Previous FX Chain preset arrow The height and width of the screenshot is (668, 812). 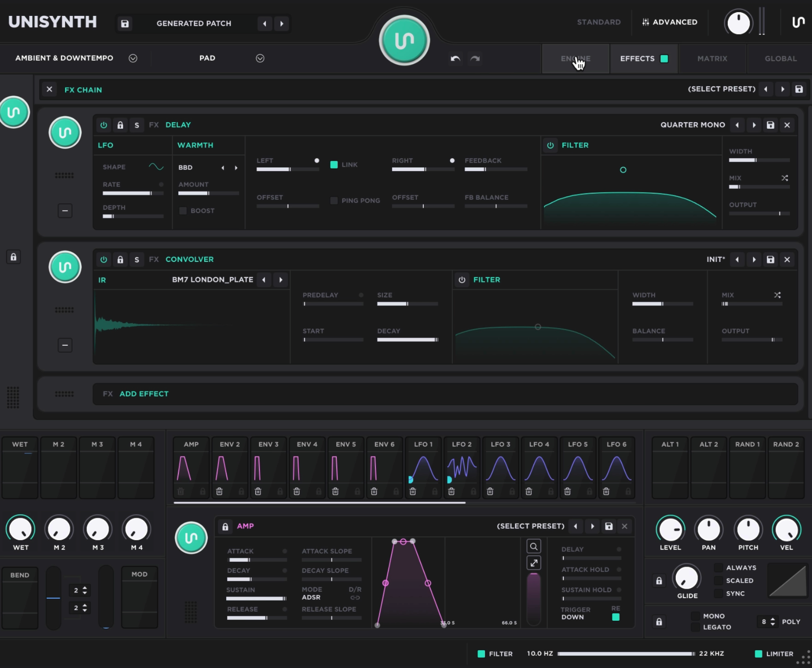(766, 89)
